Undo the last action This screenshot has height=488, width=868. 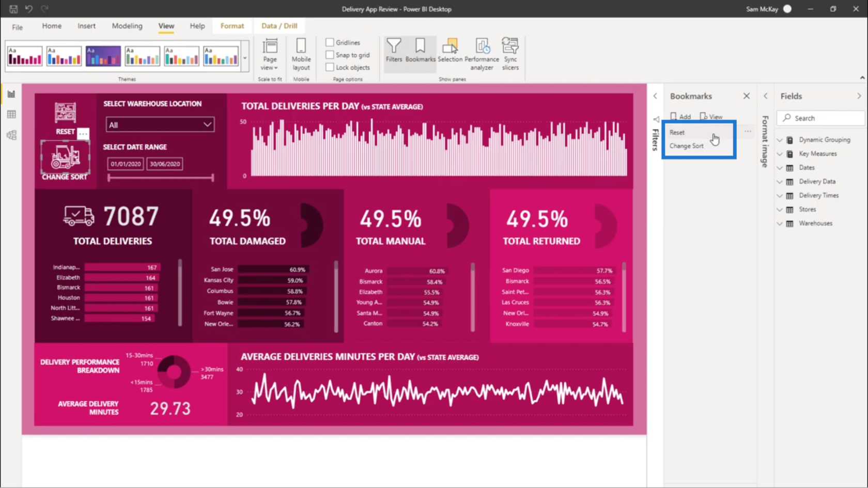click(x=29, y=9)
